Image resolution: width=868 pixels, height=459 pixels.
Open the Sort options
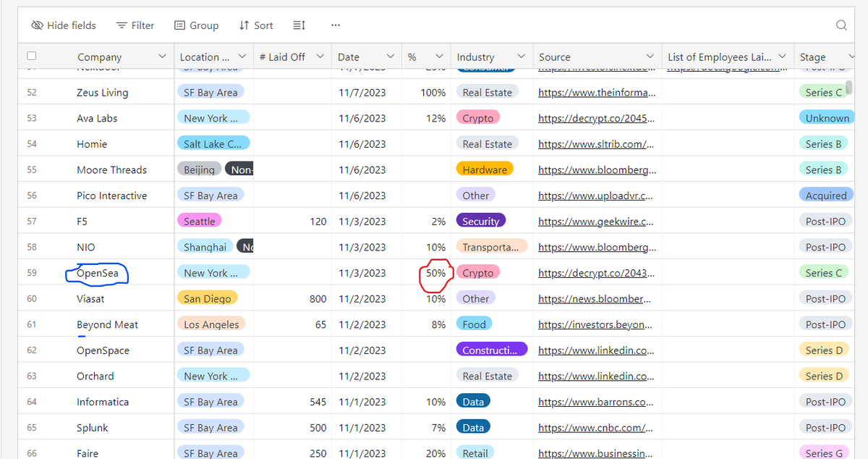(256, 25)
